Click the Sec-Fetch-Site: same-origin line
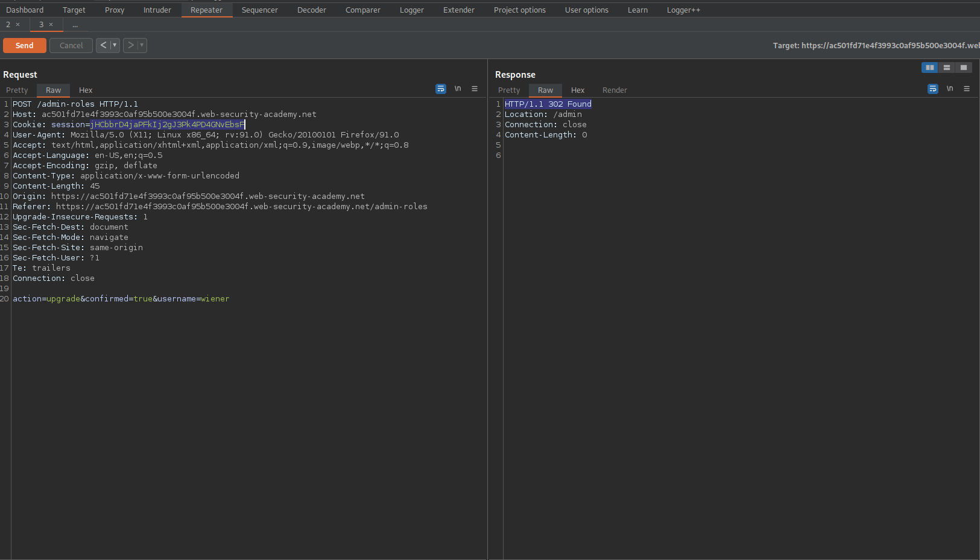 (78, 247)
